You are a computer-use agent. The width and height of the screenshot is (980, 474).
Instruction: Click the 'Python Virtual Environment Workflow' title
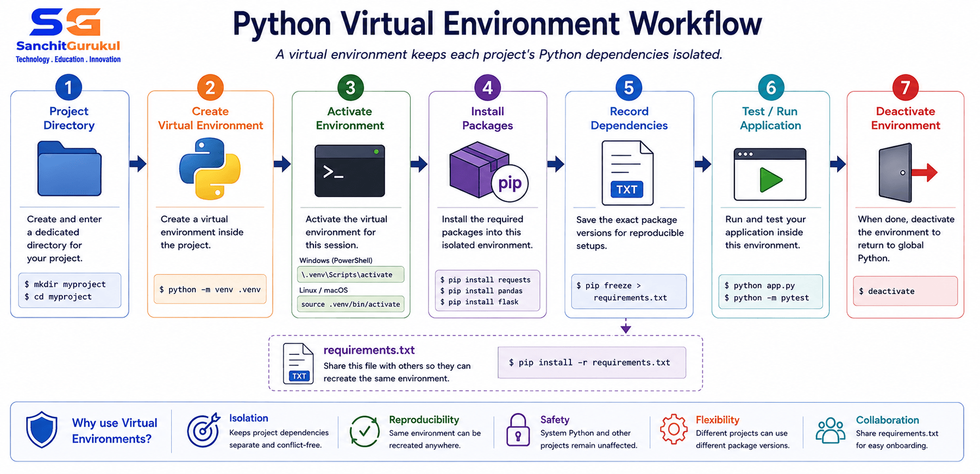[x=497, y=24]
